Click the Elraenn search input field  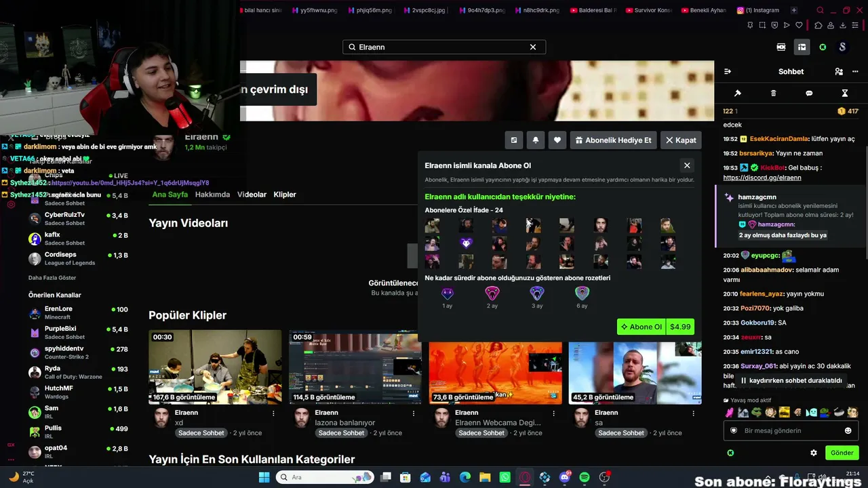(444, 47)
